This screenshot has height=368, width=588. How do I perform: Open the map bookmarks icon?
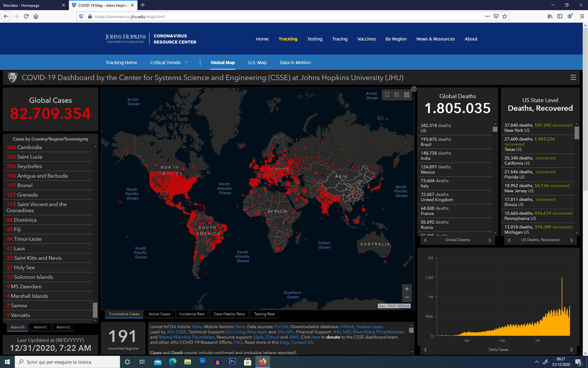click(x=387, y=95)
